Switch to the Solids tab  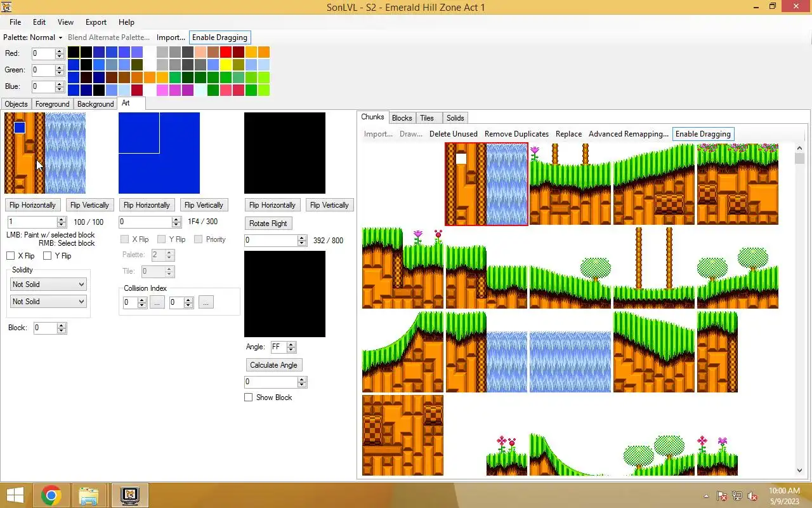click(x=455, y=118)
